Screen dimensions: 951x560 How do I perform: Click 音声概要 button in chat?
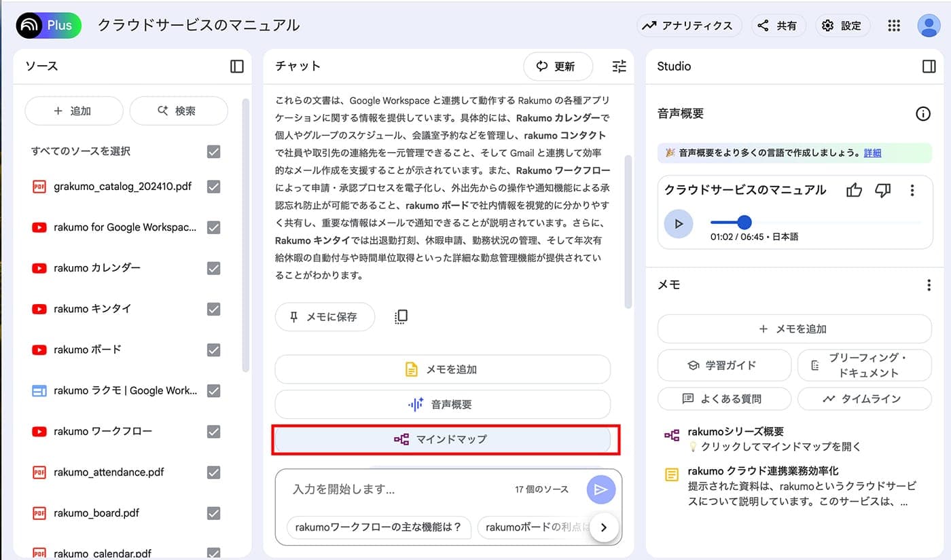(442, 405)
